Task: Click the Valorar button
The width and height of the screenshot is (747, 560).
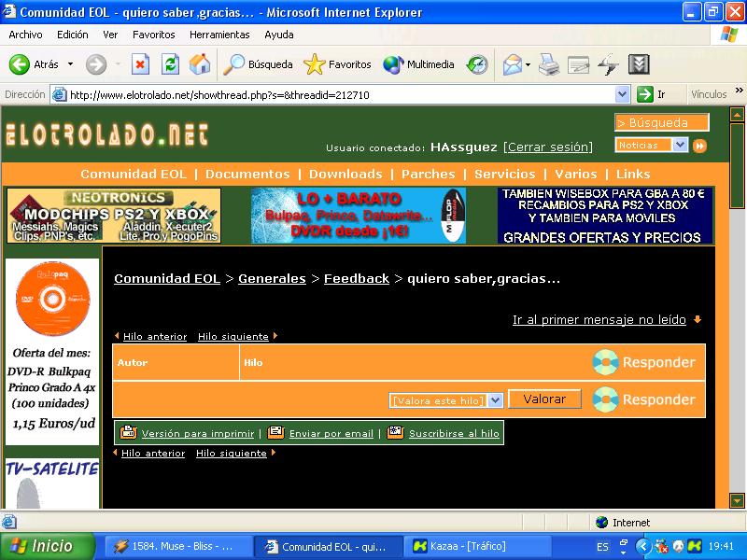Action: 544,399
